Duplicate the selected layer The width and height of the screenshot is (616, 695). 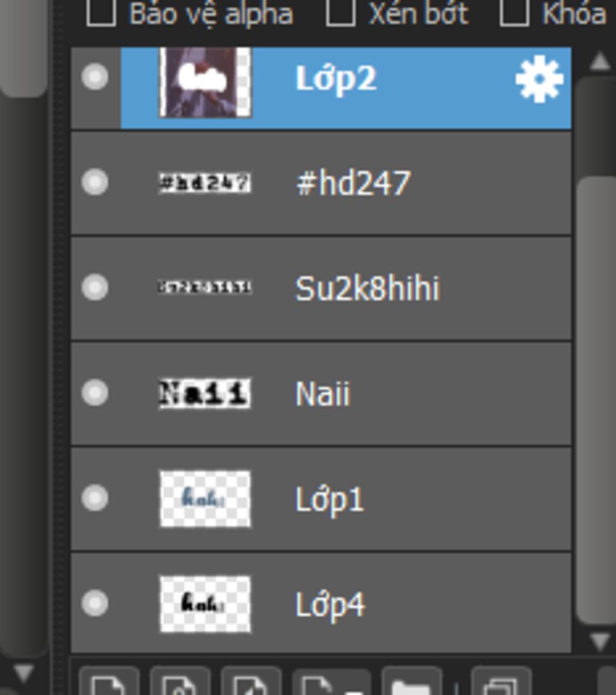501,681
